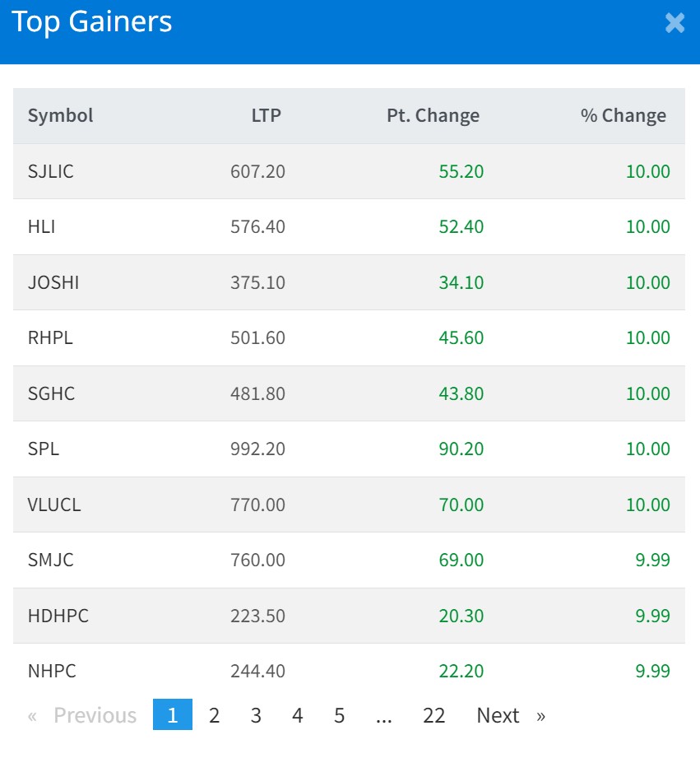Jump to last page 22
Image resolution: width=700 pixels, height=772 pixels.
tap(433, 715)
